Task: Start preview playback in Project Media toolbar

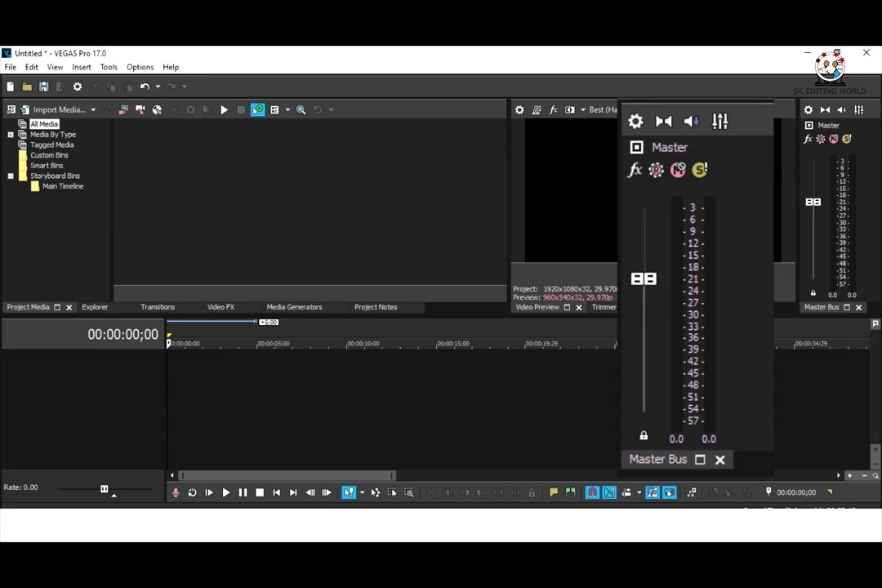Action: click(x=224, y=109)
